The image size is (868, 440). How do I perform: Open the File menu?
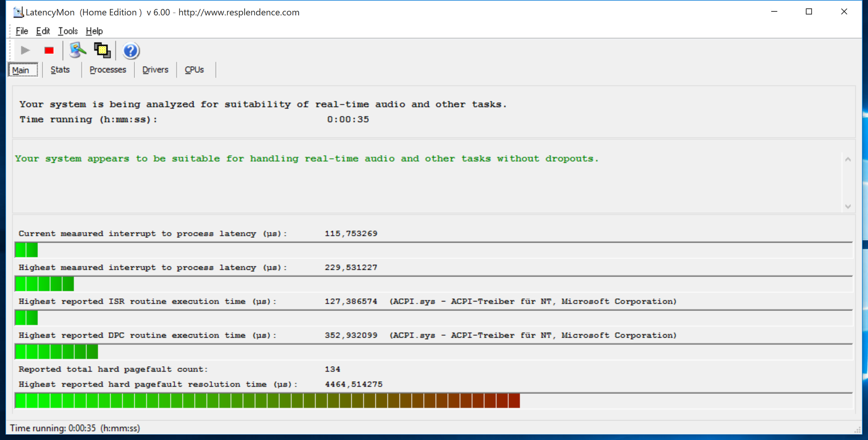pos(22,31)
